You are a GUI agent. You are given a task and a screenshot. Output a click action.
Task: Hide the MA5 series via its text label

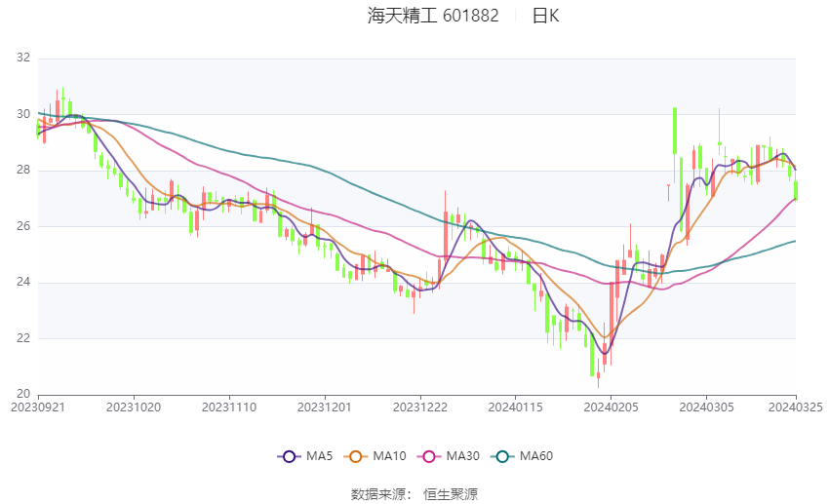coord(320,456)
